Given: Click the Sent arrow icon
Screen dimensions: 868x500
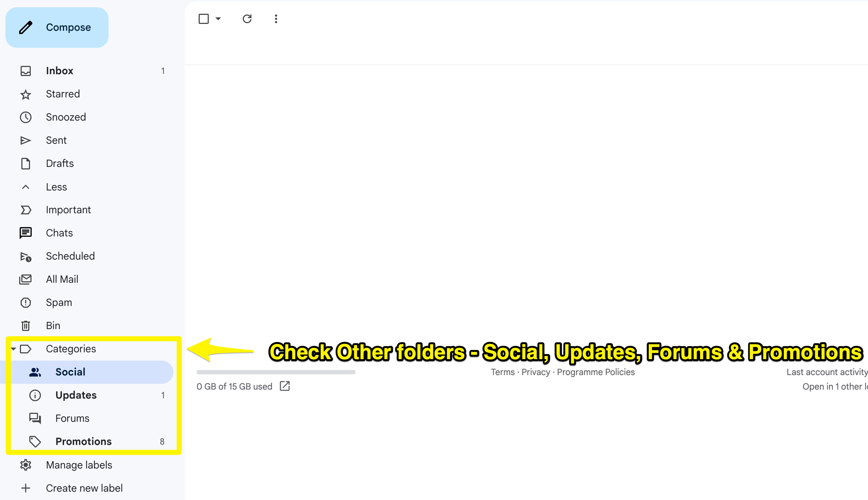Looking at the screenshot, I should (x=26, y=140).
